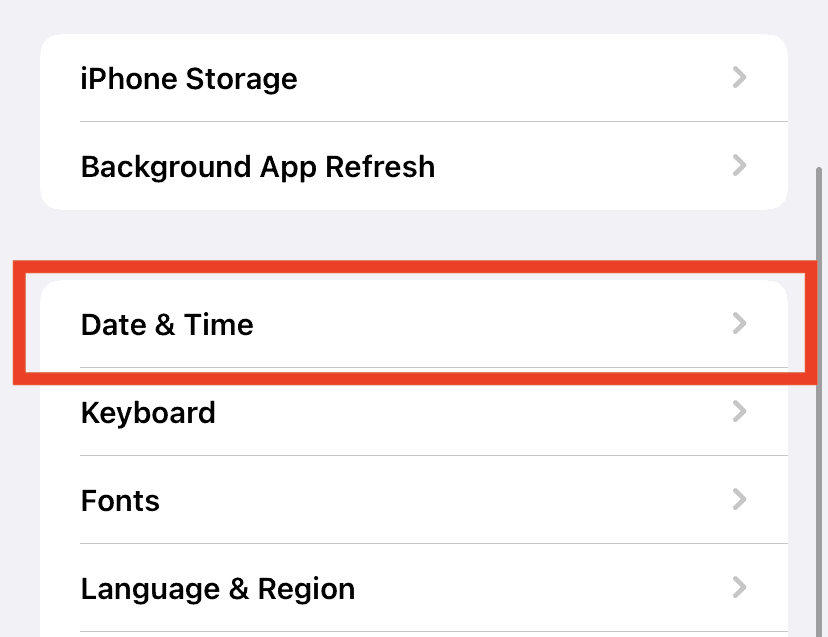Tap the Keyboard row chevron

point(739,411)
